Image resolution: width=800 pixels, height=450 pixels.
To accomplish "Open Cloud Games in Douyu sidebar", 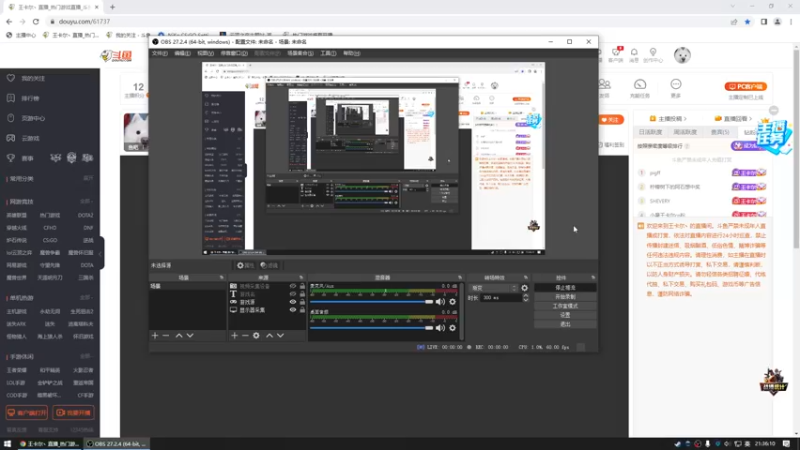I will (31, 138).
